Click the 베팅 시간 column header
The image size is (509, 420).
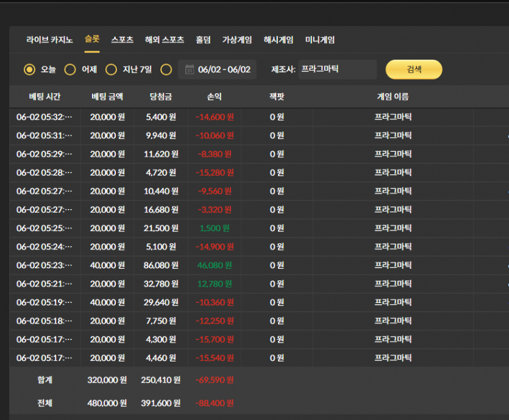click(44, 96)
